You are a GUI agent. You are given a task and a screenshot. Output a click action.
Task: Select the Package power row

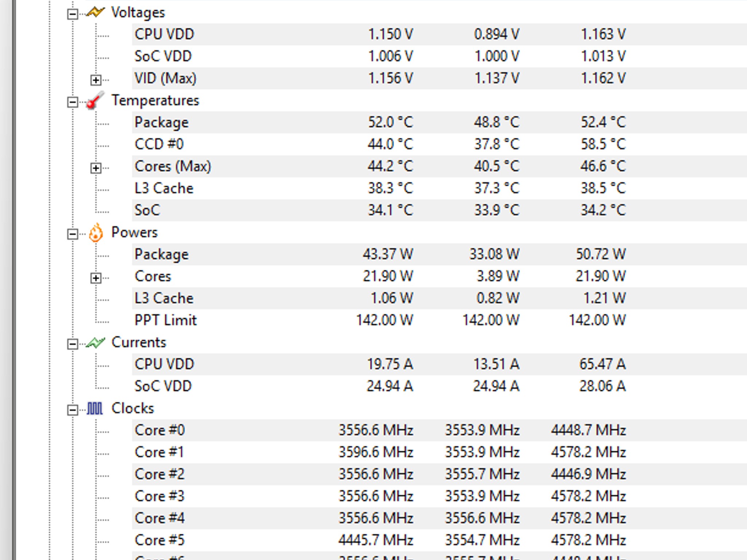(439, 254)
